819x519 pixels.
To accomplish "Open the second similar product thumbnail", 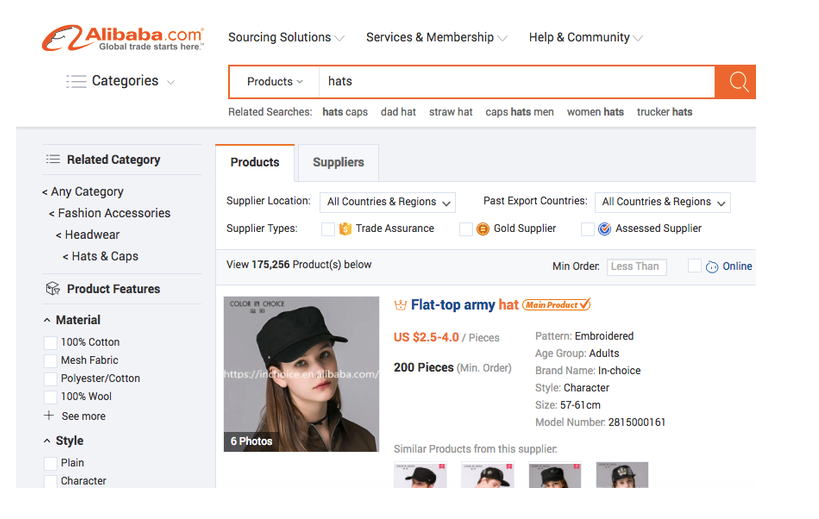I will [x=487, y=475].
